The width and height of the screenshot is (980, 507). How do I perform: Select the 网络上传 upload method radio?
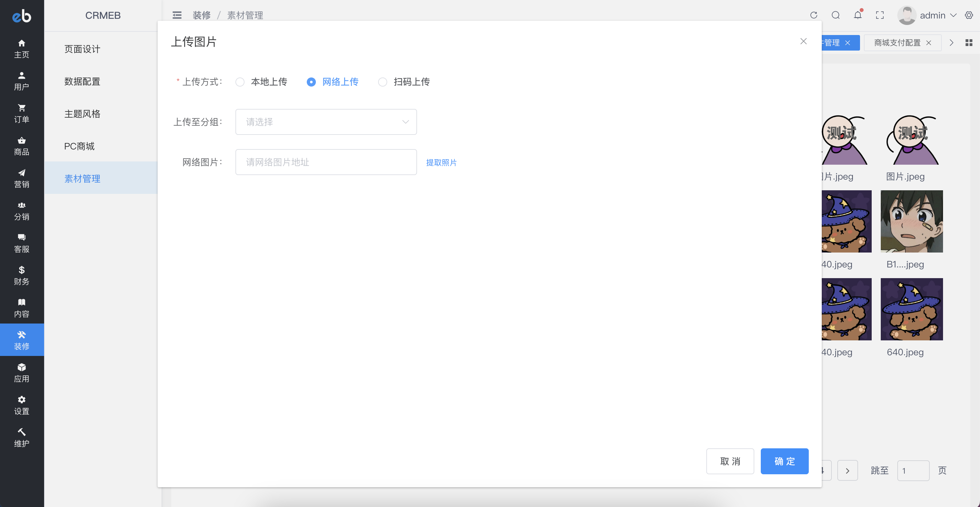pyautogui.click(x=311, y=82)
